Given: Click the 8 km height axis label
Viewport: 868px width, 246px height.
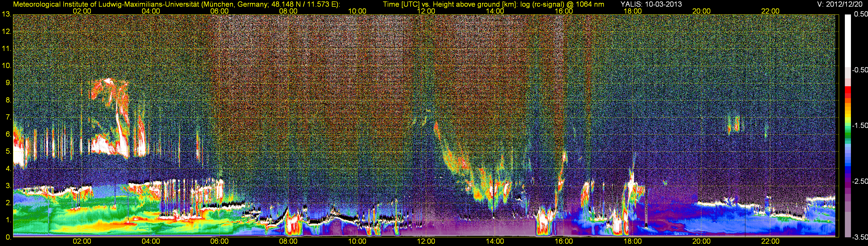Looking at the screenshot, I should click(x=8, y=100).
